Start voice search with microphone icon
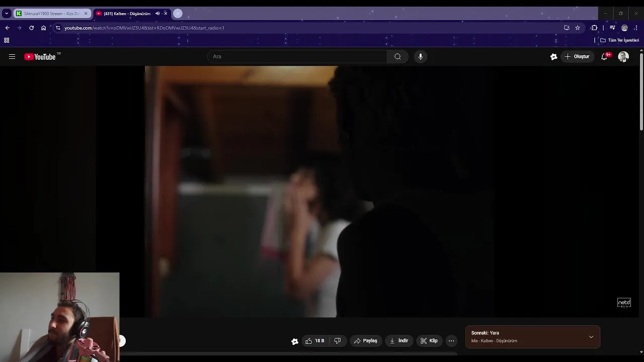644x362 pixels. [x=421, y=57]
